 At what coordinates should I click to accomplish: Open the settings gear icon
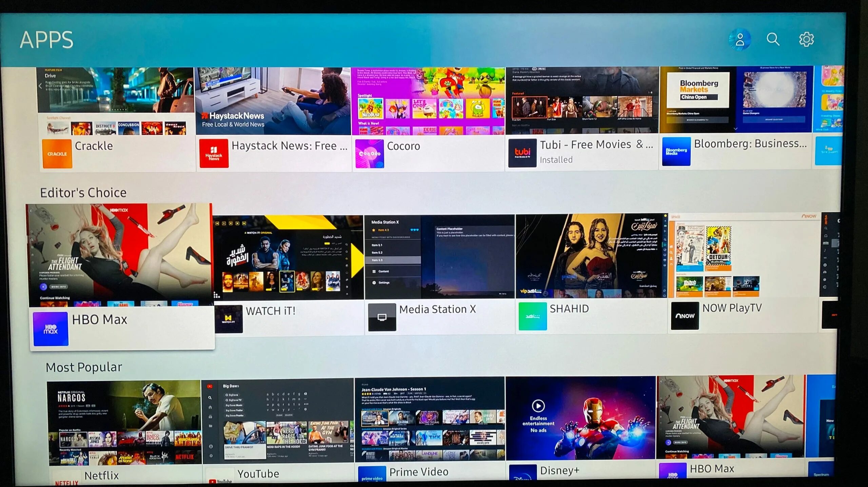[x=806, y=39]
